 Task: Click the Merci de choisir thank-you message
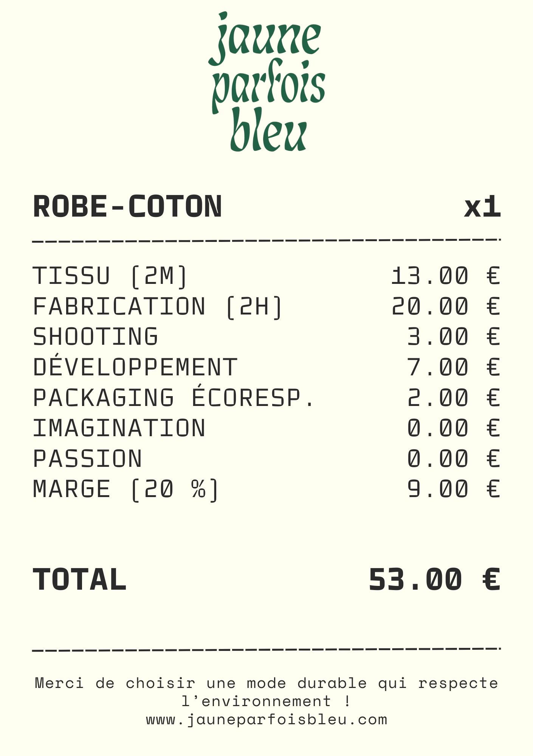point(266,692)
